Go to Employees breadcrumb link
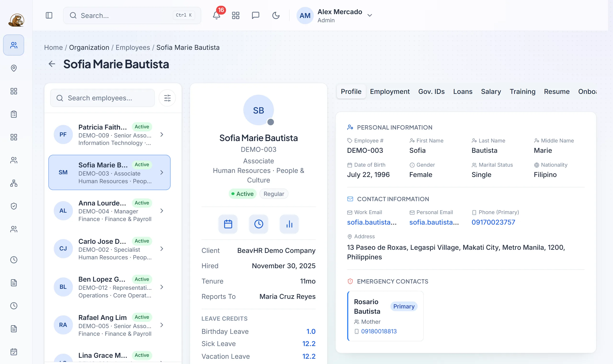613x364 pixels. click(133, 48)
